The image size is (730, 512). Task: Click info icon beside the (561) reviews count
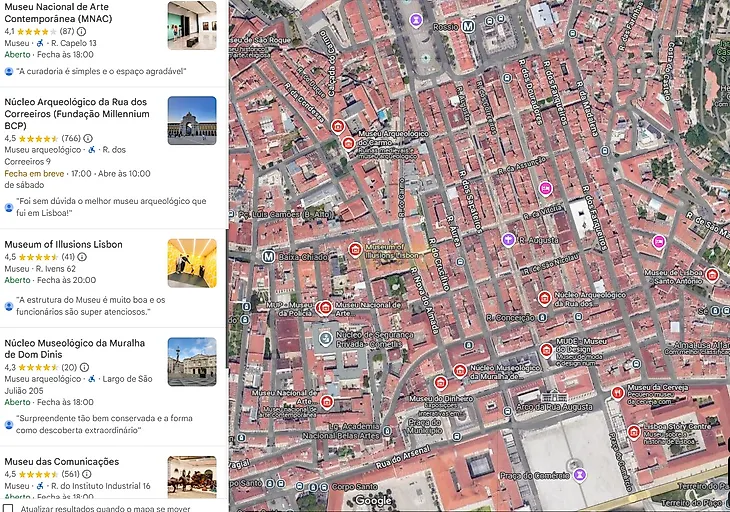point(87,474)
